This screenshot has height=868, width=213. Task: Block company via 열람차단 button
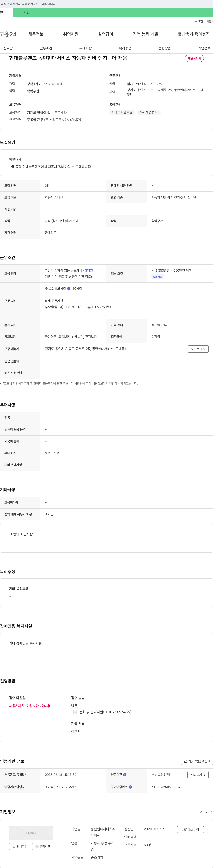click(x=43, y=846)
